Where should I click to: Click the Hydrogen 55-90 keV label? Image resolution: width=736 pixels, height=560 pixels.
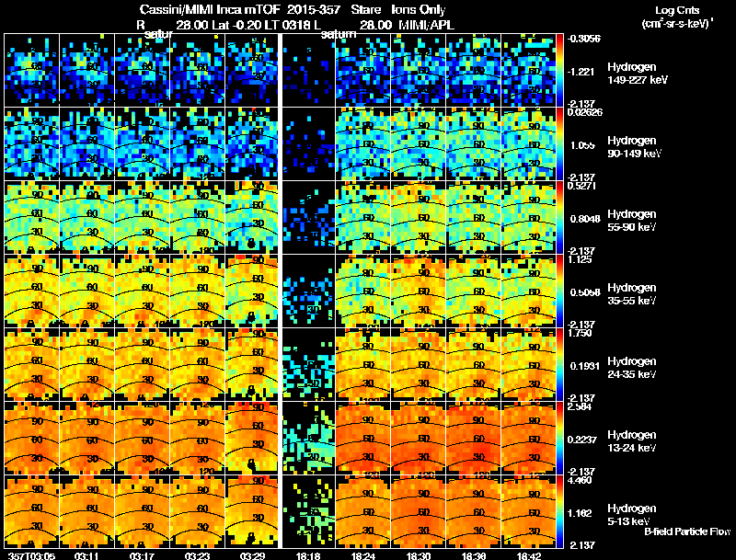tap(631, 220)
